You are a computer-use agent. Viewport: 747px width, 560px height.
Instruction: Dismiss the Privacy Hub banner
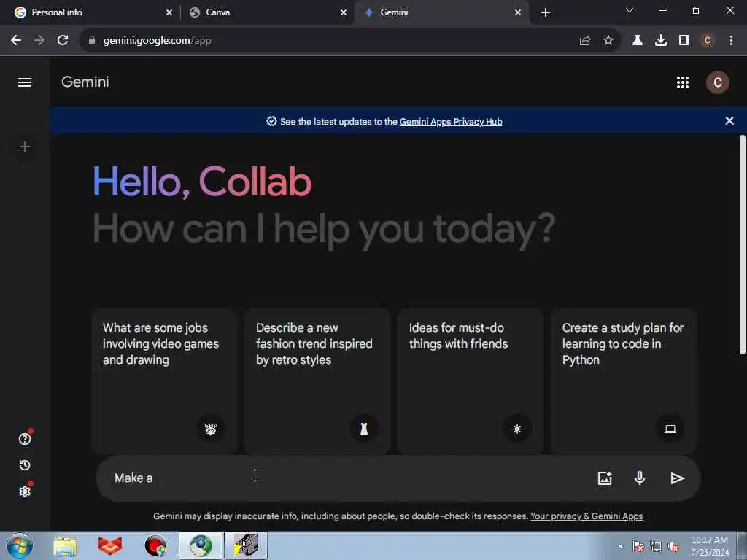click(729, 121)
